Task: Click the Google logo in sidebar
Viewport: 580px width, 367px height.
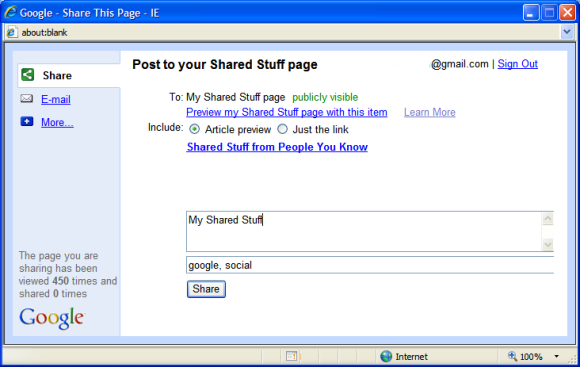Action: (x=52, y=318)
